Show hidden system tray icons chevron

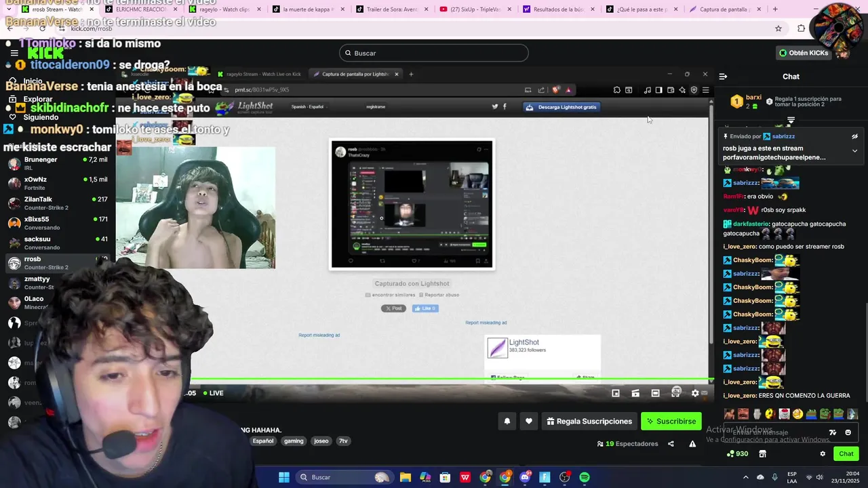click(x=746, y=477)
